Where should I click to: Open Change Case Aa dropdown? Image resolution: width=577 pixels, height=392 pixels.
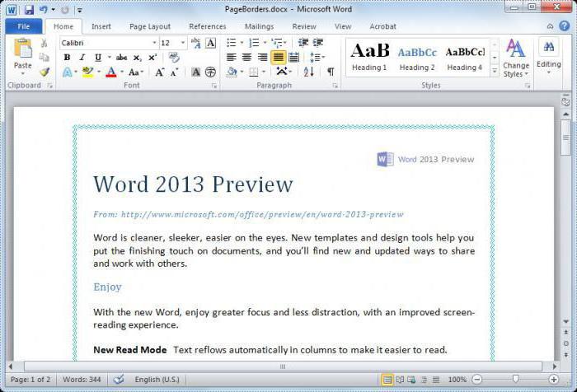[x=136, y=72]
